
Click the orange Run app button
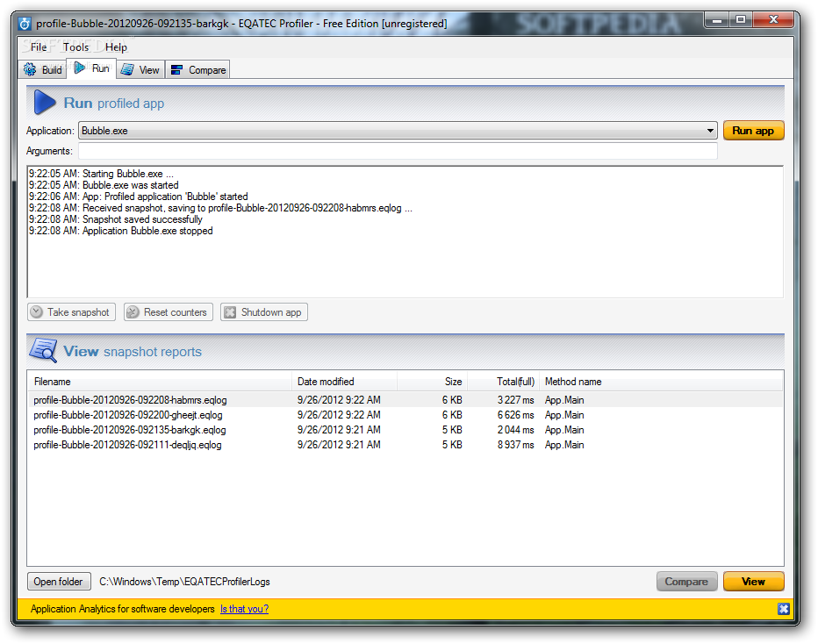pos(753,131)
